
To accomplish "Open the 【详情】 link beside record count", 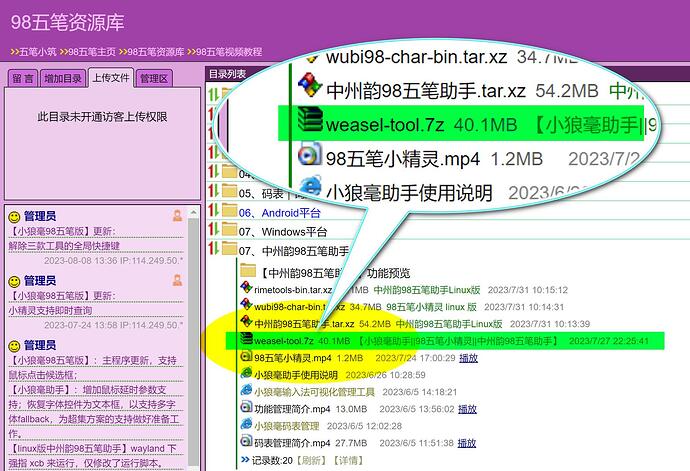I will (346, 461).
